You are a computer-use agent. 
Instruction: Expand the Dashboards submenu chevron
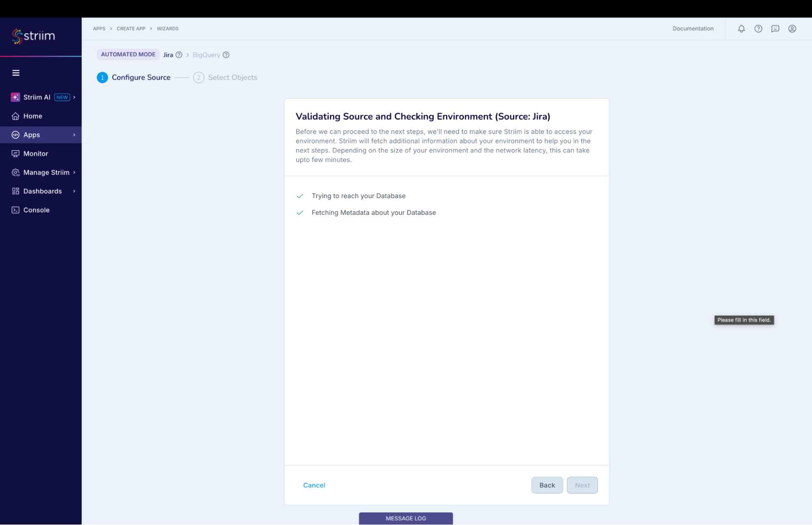pyautogui.click(x=74, y=191)
